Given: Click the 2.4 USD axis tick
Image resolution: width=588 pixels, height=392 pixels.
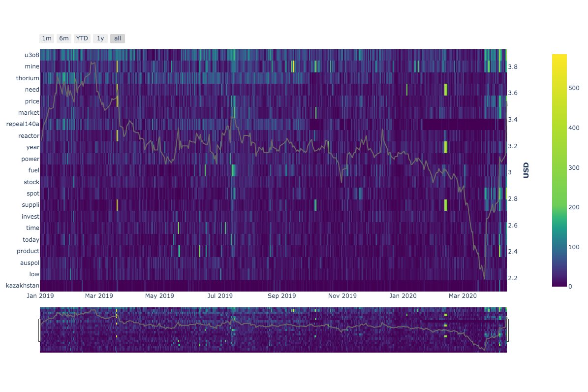Looking at the screenshot, I should tap(513, 252).
